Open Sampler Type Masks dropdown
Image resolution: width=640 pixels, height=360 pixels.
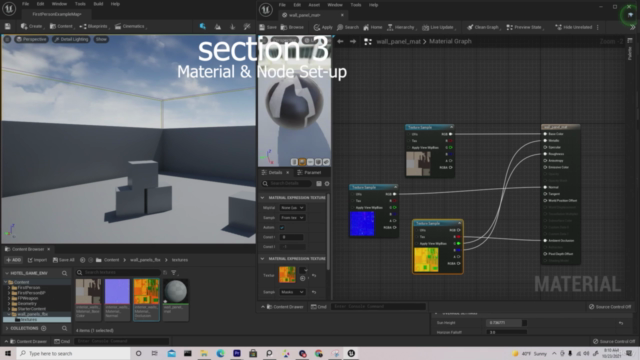point(292,292)
